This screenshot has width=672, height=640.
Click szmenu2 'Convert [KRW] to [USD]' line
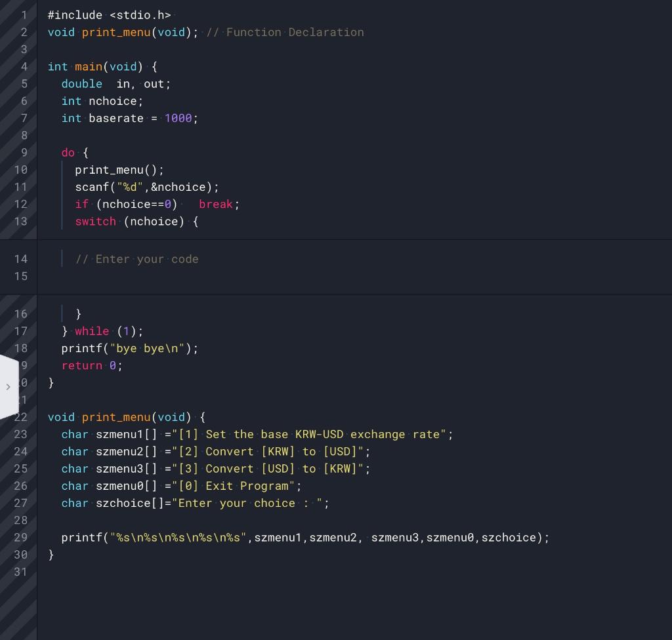216,452
